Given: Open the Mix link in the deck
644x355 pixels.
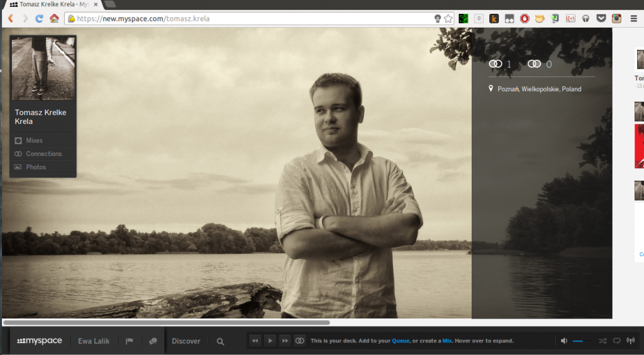Looking at the screenshot, I should coord(447,341).
